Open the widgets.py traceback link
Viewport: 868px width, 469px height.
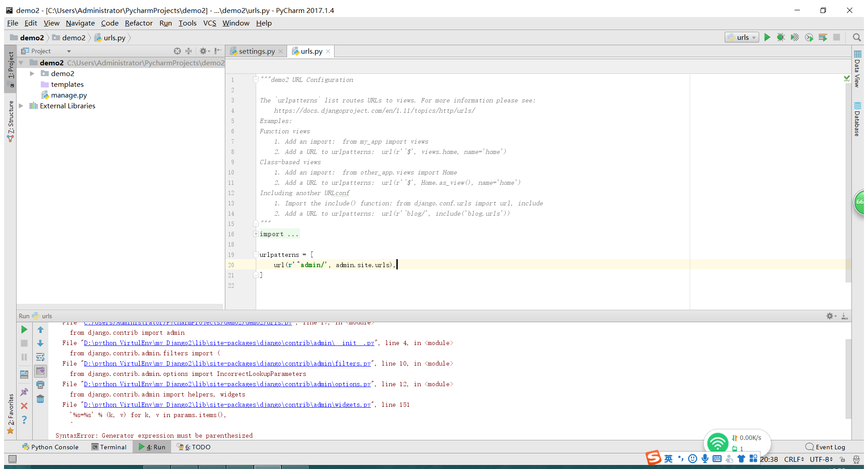[227, 405]
